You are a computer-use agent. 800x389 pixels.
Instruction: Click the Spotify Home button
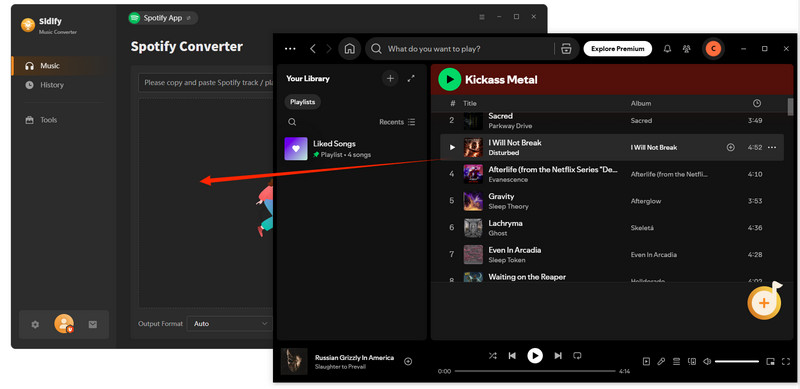[349, 49]
